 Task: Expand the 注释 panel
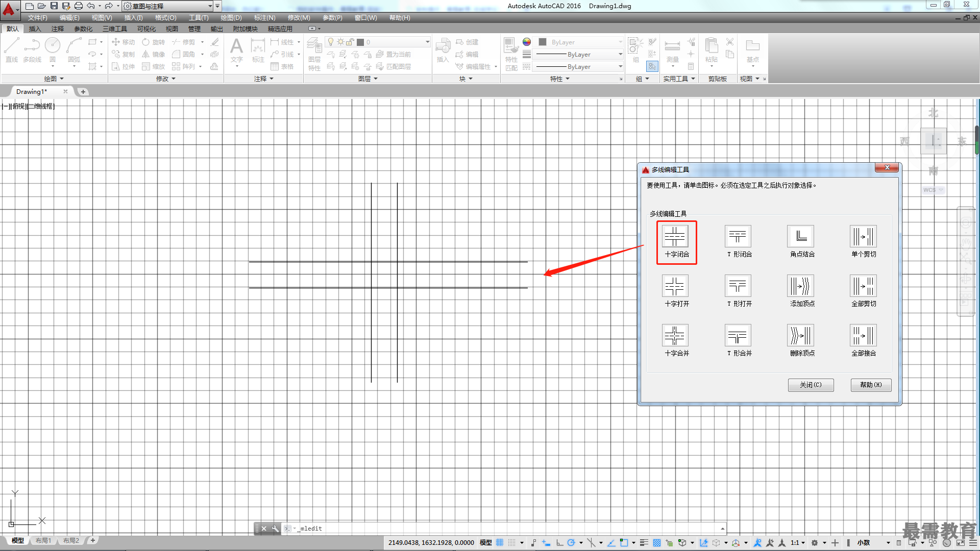click(x=264, y=79)
